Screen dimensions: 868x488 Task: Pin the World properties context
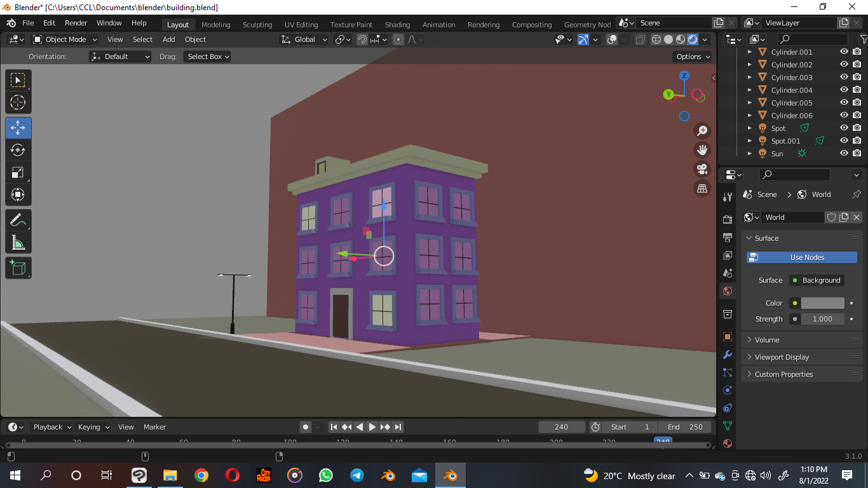pos(856,194)
